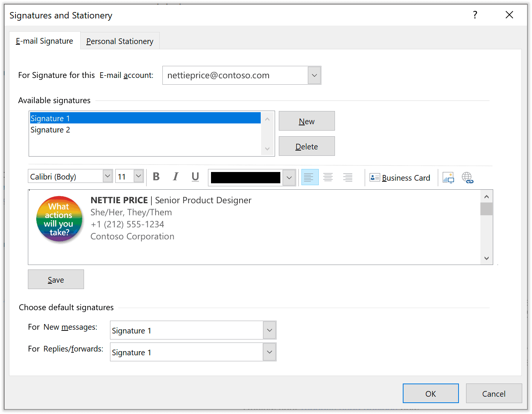Image resolution: width=532 pixels, height=414 pixels.
Task: Close the Signatures and Stationery dialog
Action: point(509,15)
